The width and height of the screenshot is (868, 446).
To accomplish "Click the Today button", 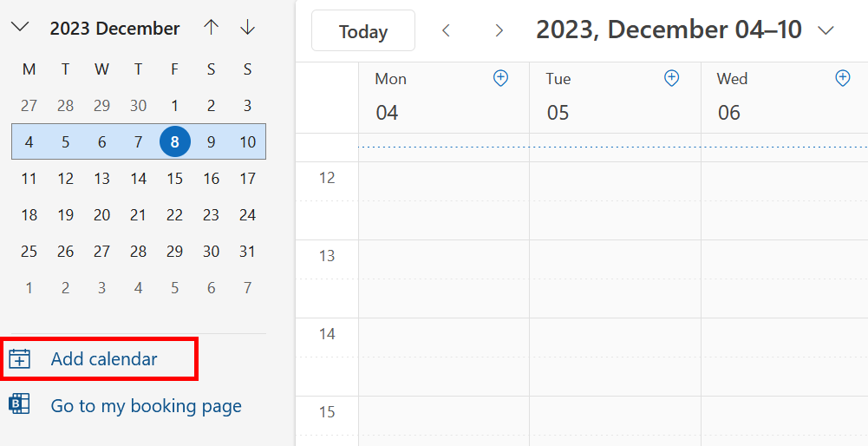I will coord(363,31).
